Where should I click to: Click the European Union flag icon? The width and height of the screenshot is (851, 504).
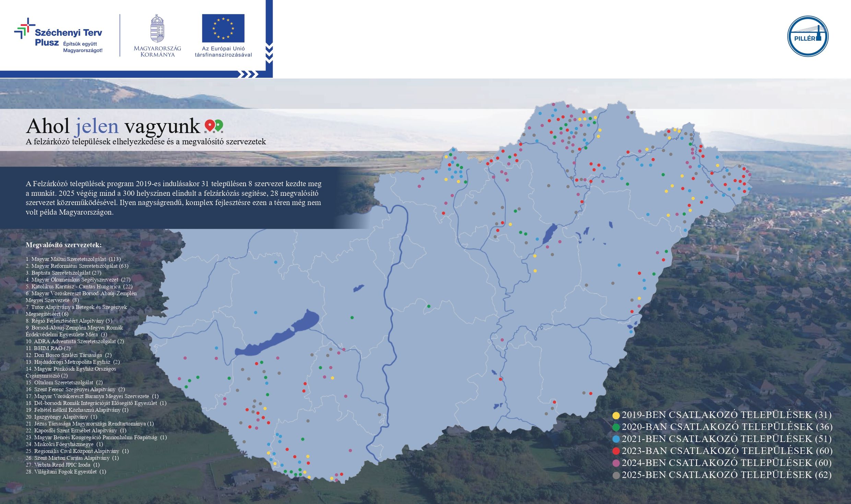223,28
